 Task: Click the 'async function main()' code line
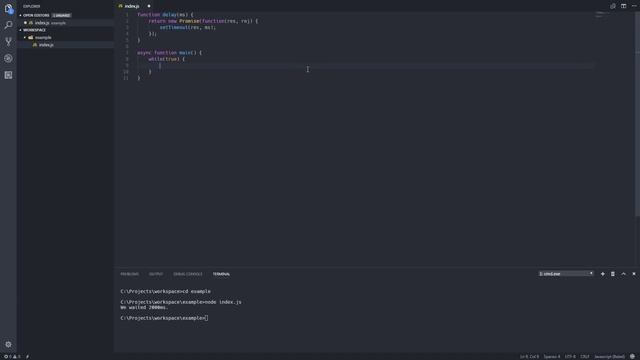pos(169,53)
